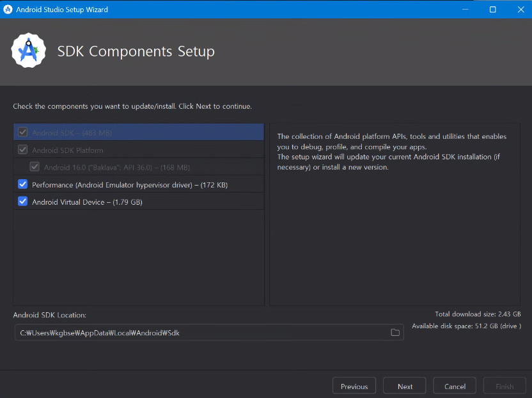The image size is (532, 398).
Task: Click the Android Studio logo in header
Action: [x=29, y=51]
